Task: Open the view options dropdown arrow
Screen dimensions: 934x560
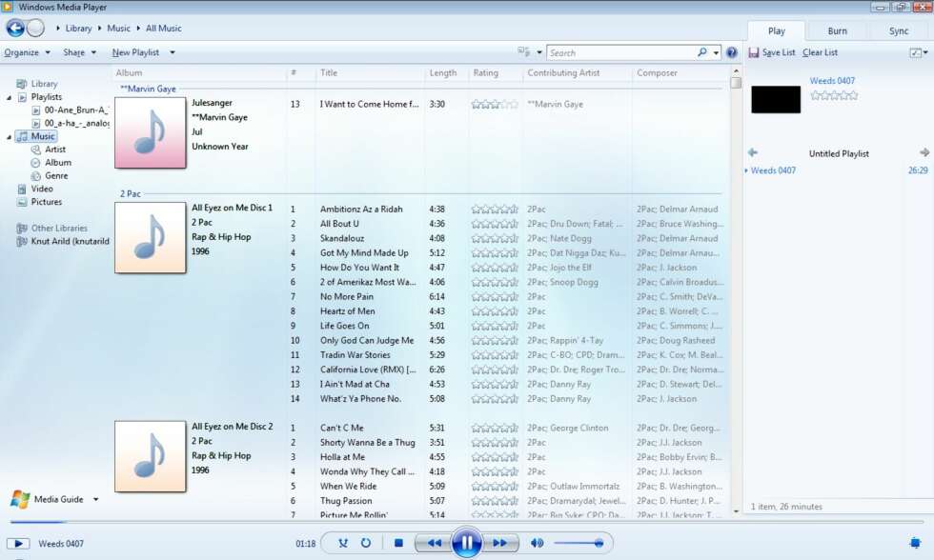Action: click(x=539, y=52)
